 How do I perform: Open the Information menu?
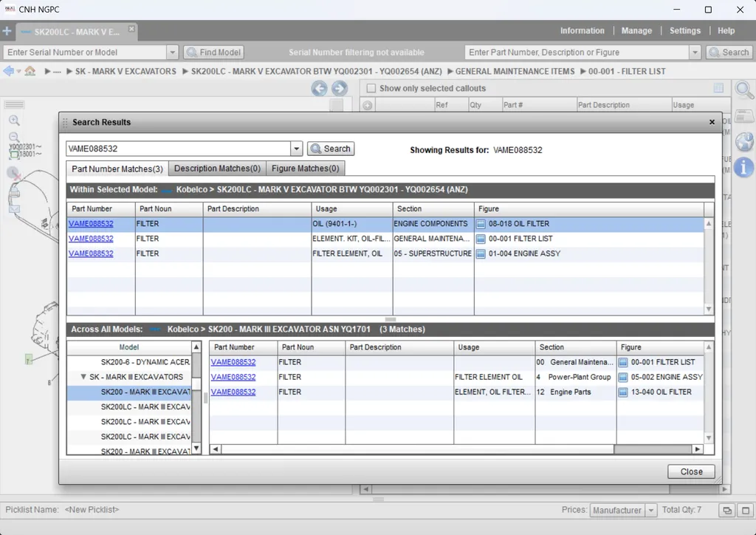pyautogui.click(x=582, y=30)
